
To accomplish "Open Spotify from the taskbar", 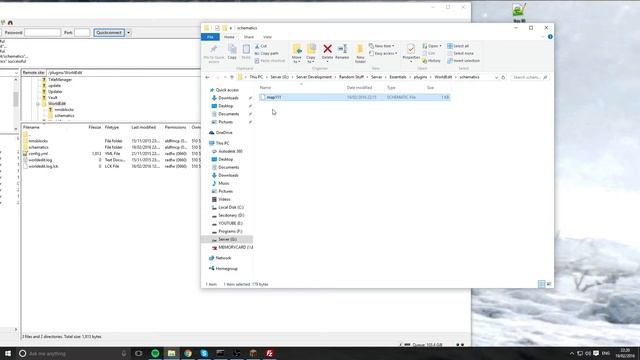I will (155, 353).
